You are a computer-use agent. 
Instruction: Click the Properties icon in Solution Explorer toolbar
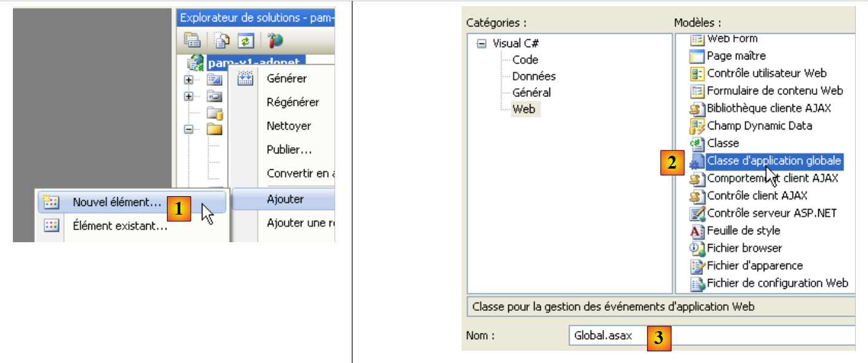[193, 40]
